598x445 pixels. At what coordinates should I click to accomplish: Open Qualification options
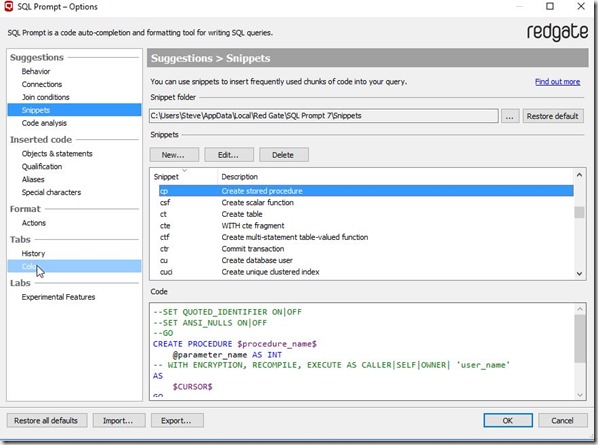(42, 167)
